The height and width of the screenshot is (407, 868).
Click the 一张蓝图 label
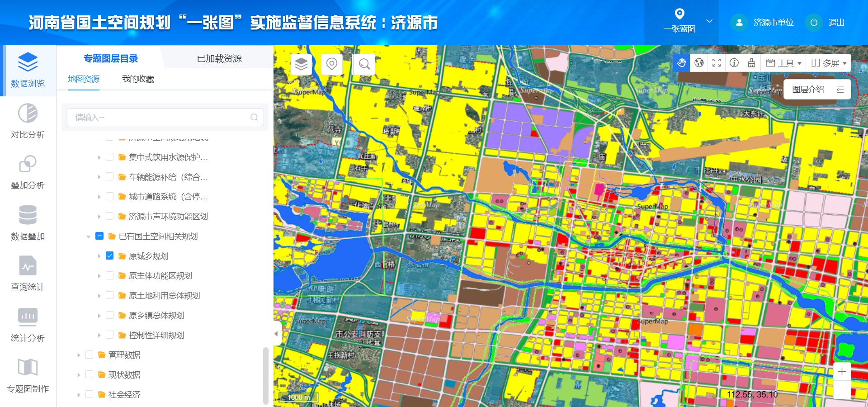(679, 29)
